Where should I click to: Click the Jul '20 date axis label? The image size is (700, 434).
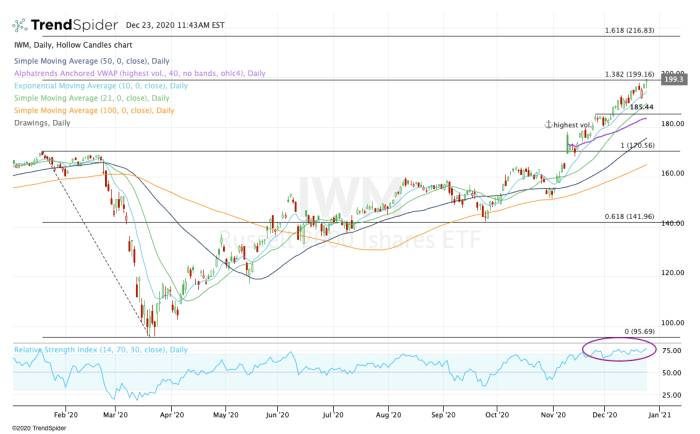pos(333,415)
